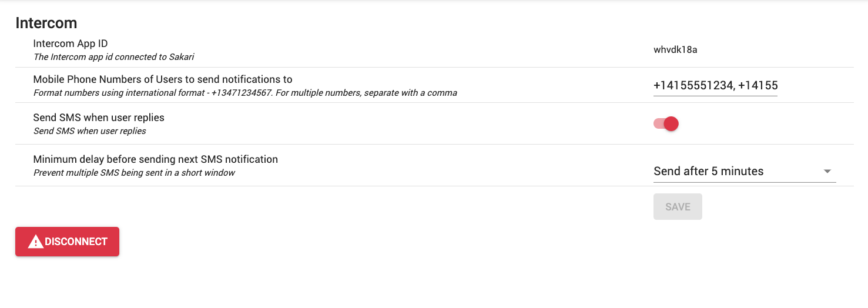Click the dropdown arrow beside delay selection
This screenshot has height=308, width=868.
(x=827, y=172)
